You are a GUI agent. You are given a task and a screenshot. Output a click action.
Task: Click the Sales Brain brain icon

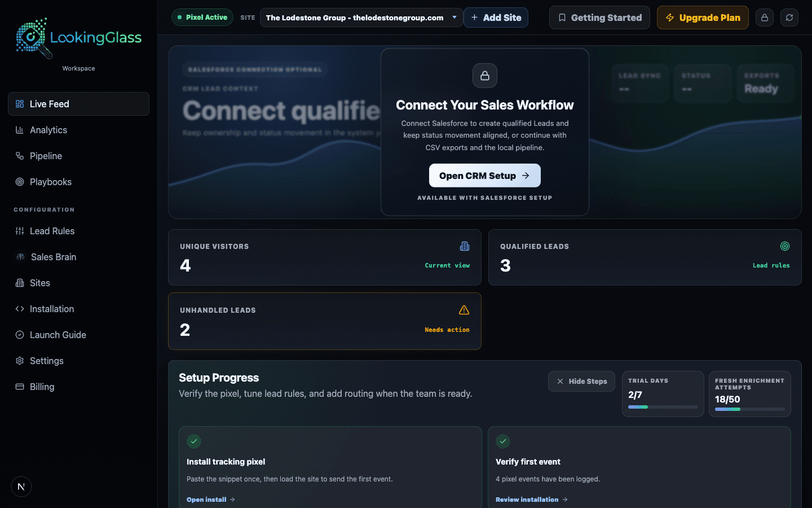[x=20, y=257]
